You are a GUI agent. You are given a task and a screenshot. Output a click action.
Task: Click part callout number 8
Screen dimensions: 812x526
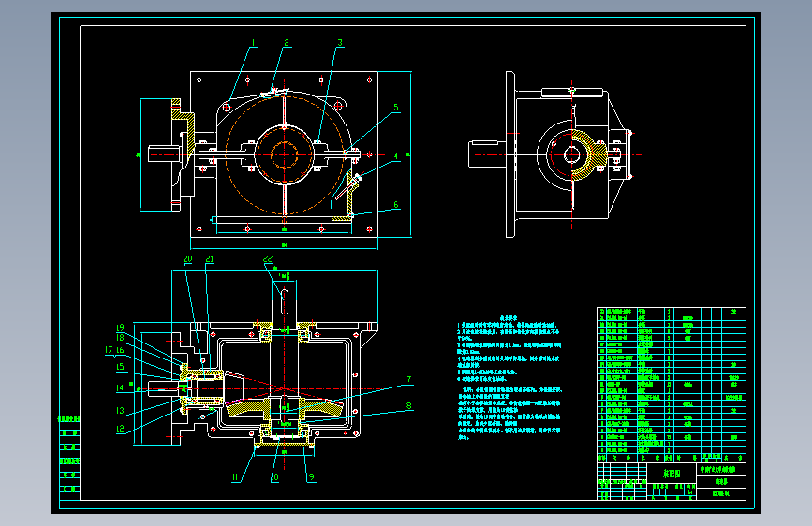tap(409, 406)
